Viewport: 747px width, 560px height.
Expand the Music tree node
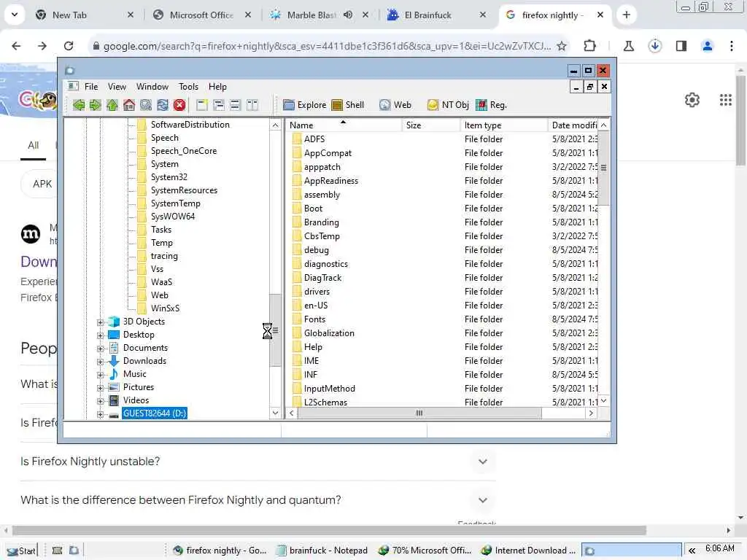(x=100, y=375)
